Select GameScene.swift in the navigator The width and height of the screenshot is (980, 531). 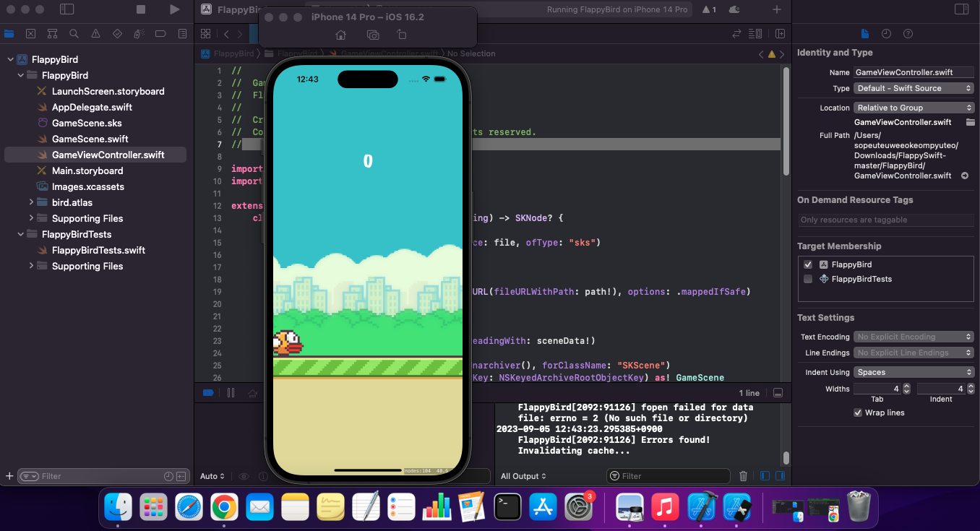(x=90, y=139)
